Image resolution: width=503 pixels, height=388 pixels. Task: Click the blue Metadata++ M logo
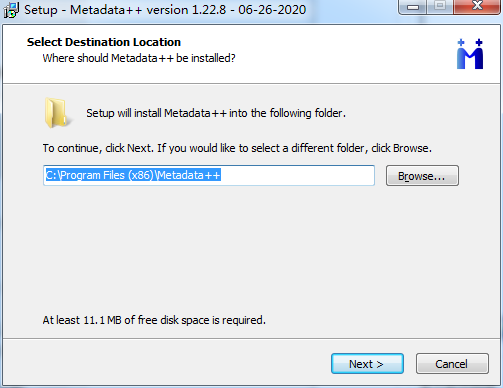tap(470, 54)
